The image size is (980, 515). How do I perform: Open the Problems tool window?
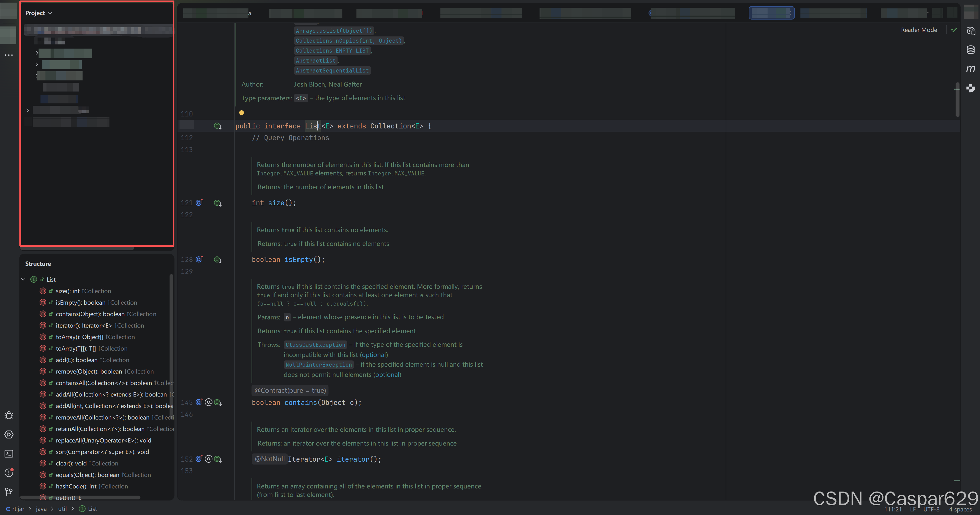coord(9,473)
